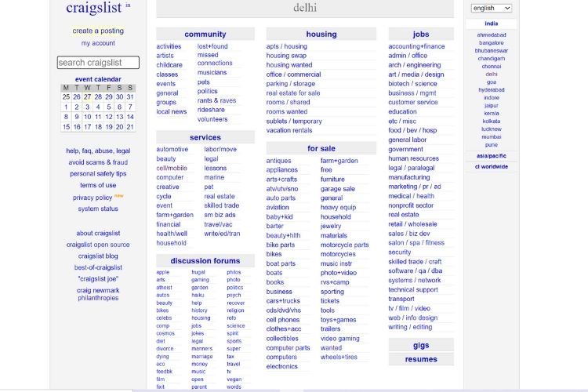Open real estate for sale in housing

[293, 93]
